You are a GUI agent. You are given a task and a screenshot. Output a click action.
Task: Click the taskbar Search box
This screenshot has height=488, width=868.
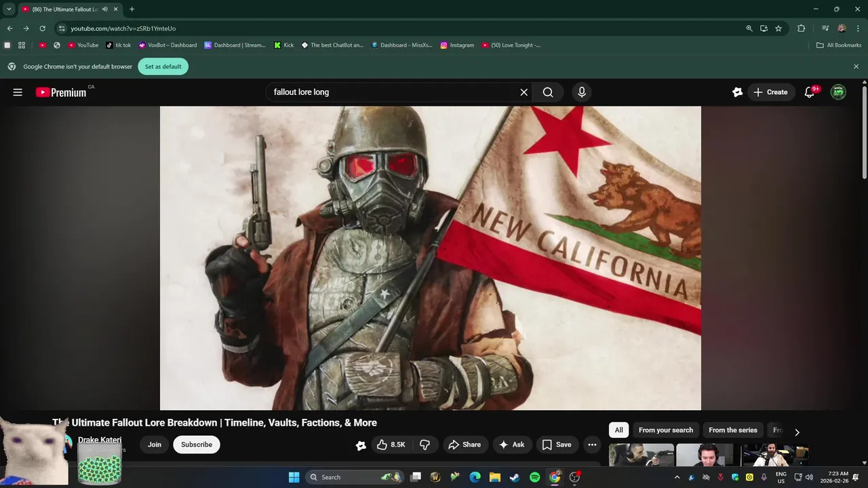[x=355, y=477]
